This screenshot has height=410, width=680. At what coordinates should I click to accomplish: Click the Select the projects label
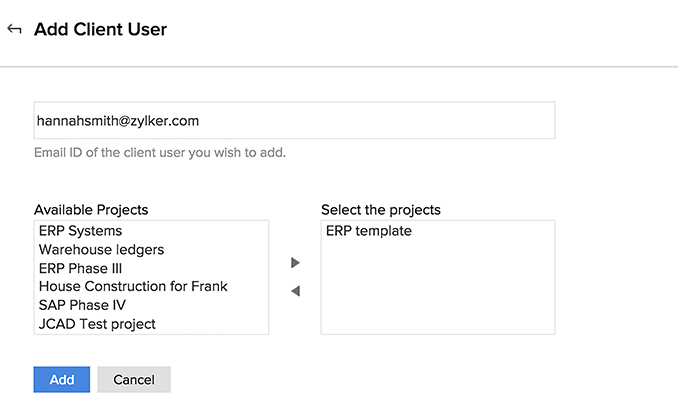381,210
